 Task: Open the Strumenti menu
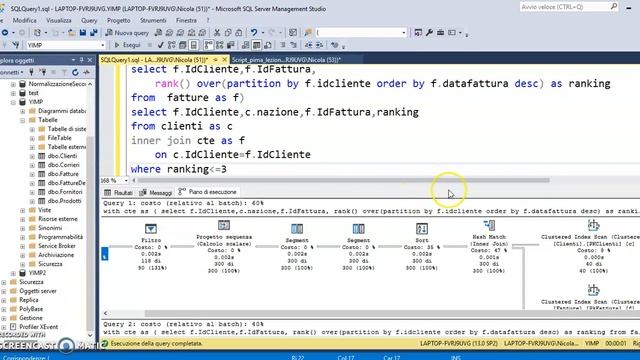(153, 20)
